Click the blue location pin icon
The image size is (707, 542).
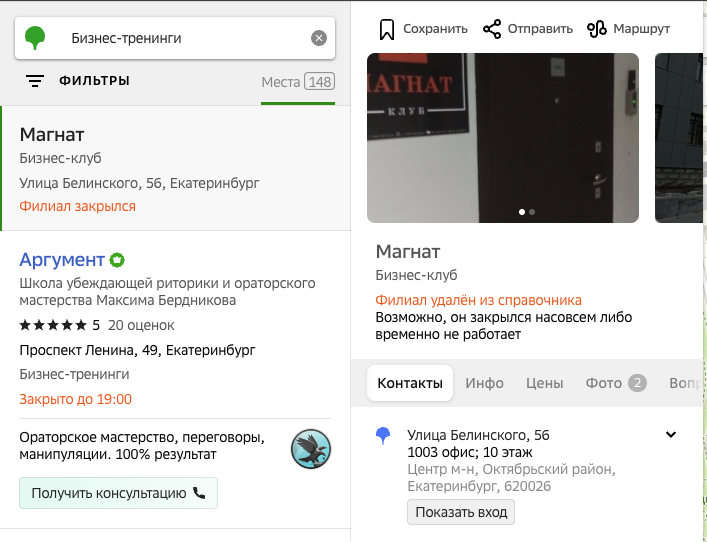383,436
